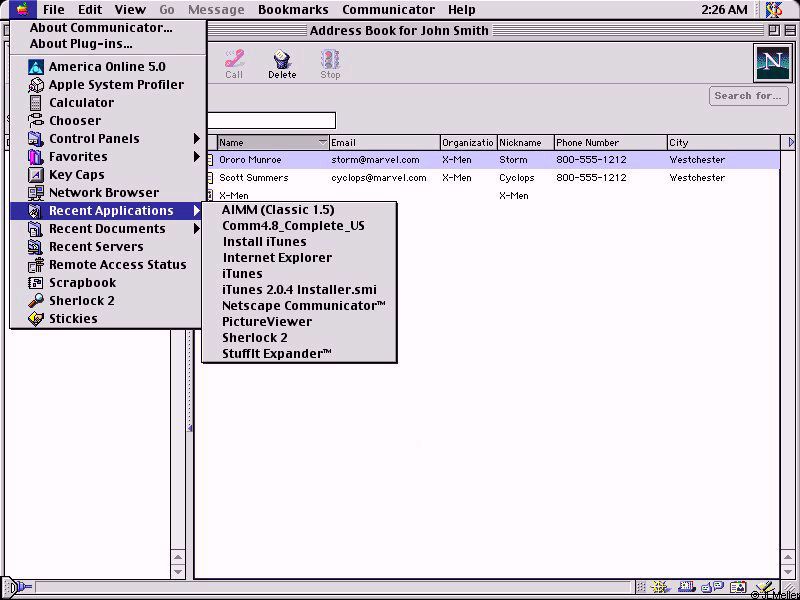The image size is (800, 600).
Task: Open Stickies from the Apple menu
Action: pos(73,319)
